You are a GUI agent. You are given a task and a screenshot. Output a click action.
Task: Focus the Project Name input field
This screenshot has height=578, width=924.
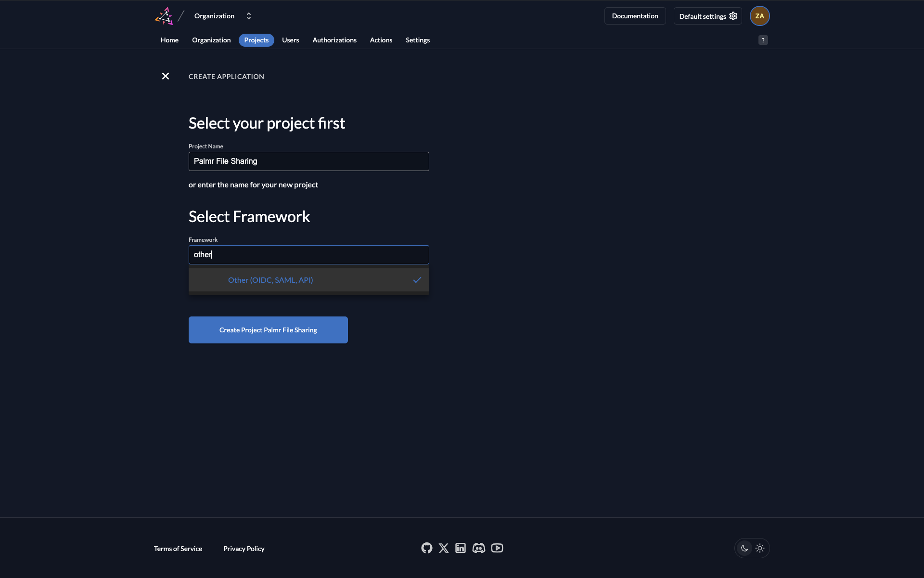pos(308,161)
